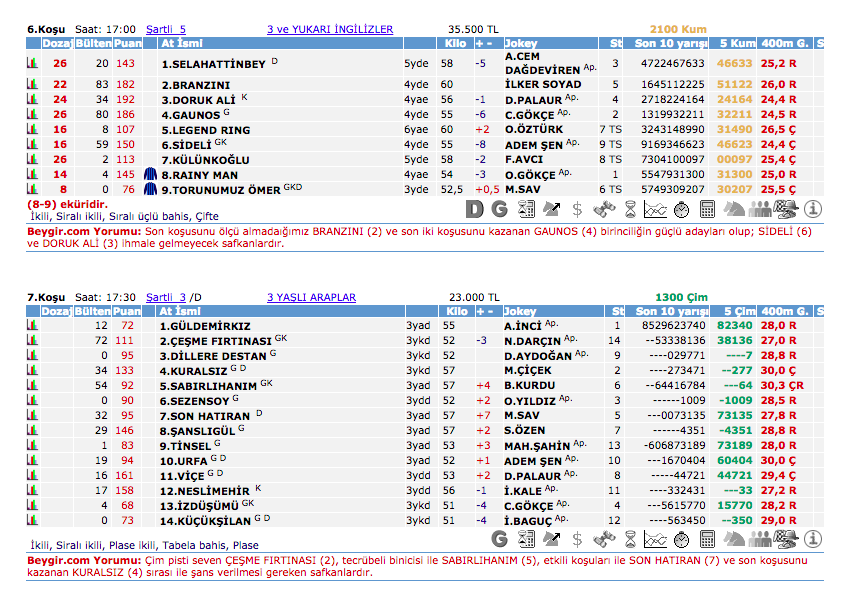Viewport: 854px width, 603px height.
Task: Click the jersey icon next to RAINY MAN
Action: tap(150, 174)
